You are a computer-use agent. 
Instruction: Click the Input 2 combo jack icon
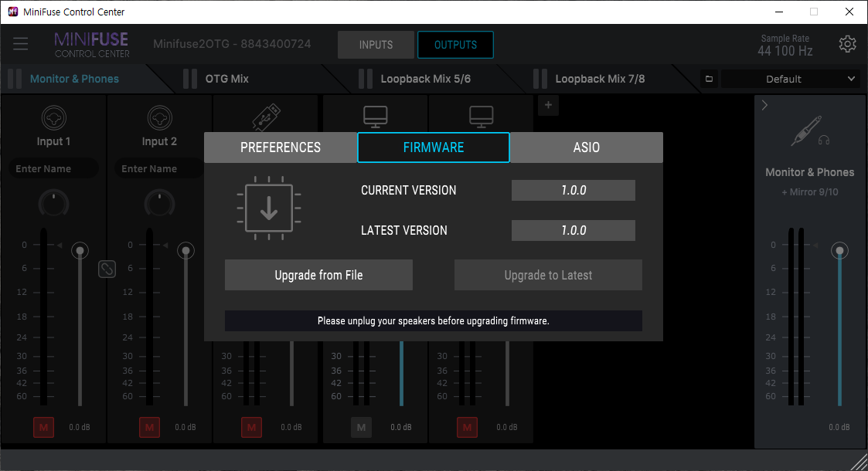(159, 118)
